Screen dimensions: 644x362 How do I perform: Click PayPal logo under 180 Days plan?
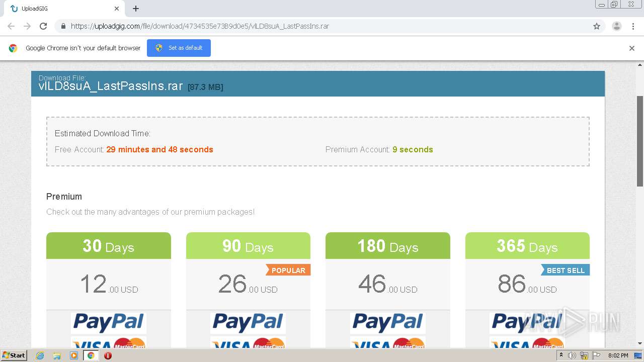[x=388, y=323]
